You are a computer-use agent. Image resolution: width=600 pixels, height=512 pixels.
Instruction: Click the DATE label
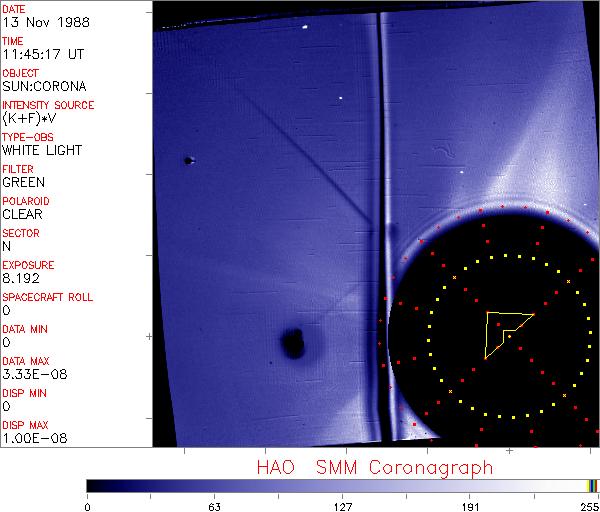pos(14,9)
